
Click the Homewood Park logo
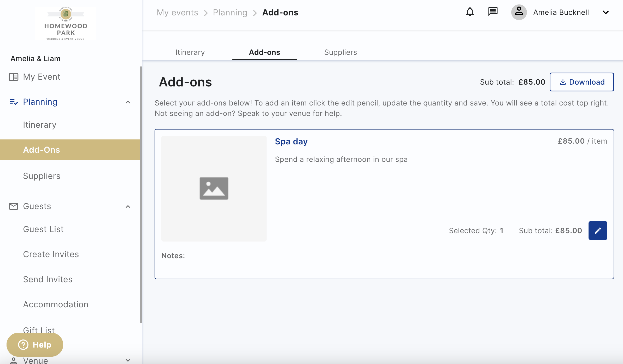66,24
